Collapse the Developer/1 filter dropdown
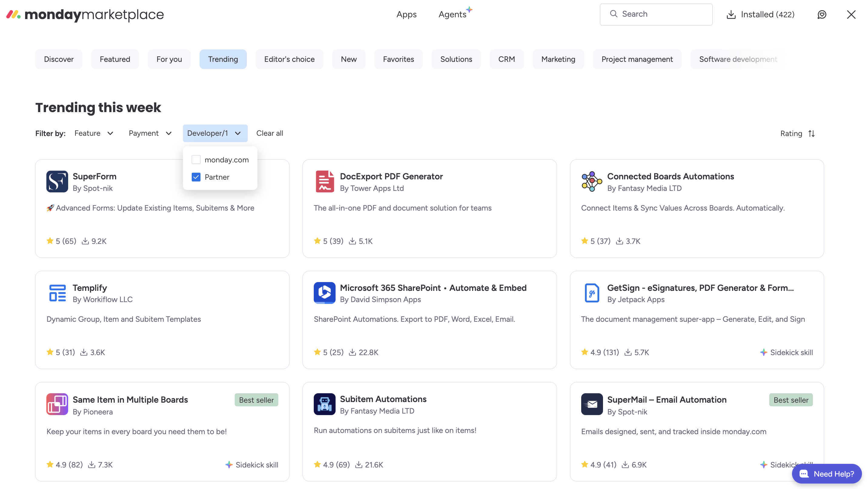This screenshot has width=868, height=489. 215,133
